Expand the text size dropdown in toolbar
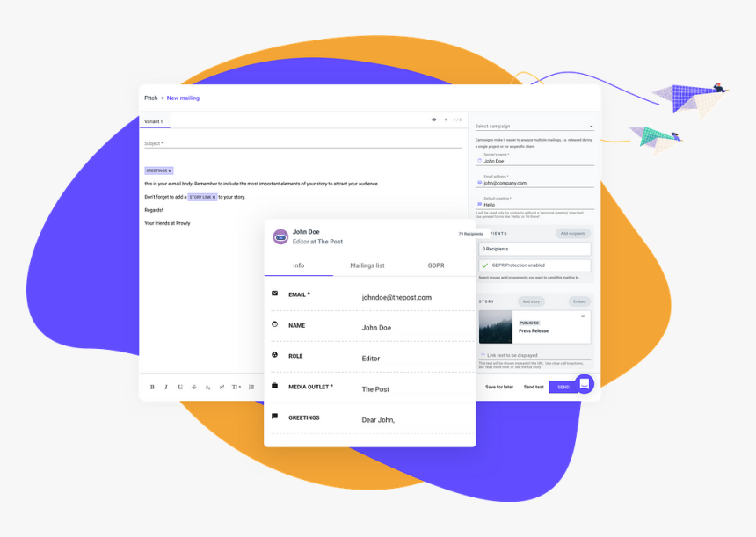Viewport: 756px width, 537px height. pyautogui.click(x=236, y=387)
